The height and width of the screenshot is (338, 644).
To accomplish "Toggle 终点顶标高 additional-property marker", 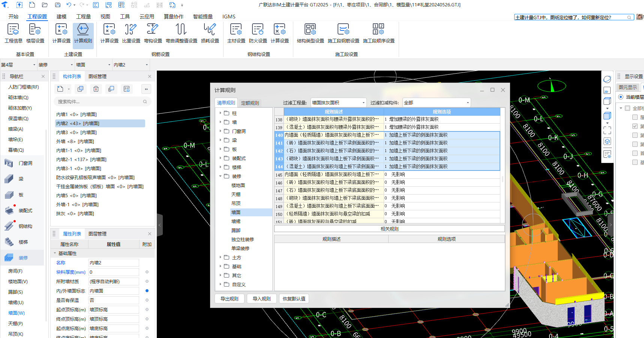I will 147,319.
